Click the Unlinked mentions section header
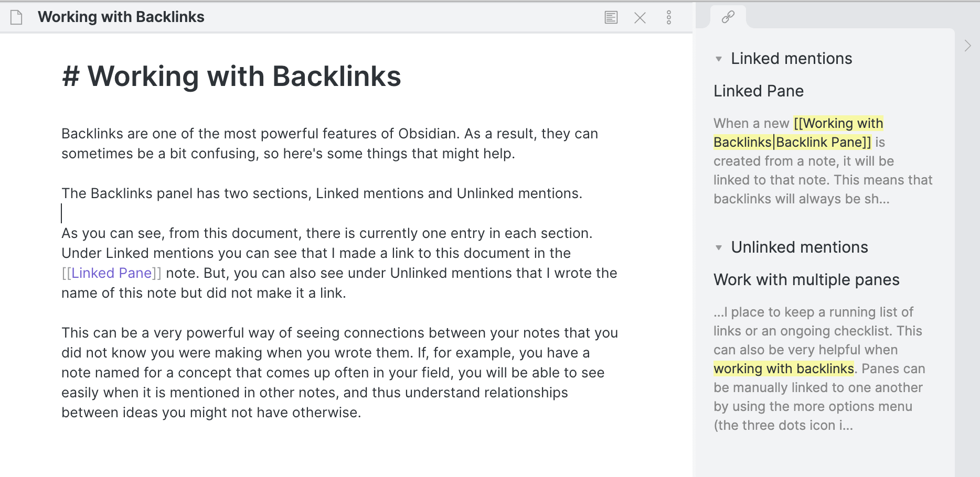Viewport: 980px width, 477px height. (800, 247)
